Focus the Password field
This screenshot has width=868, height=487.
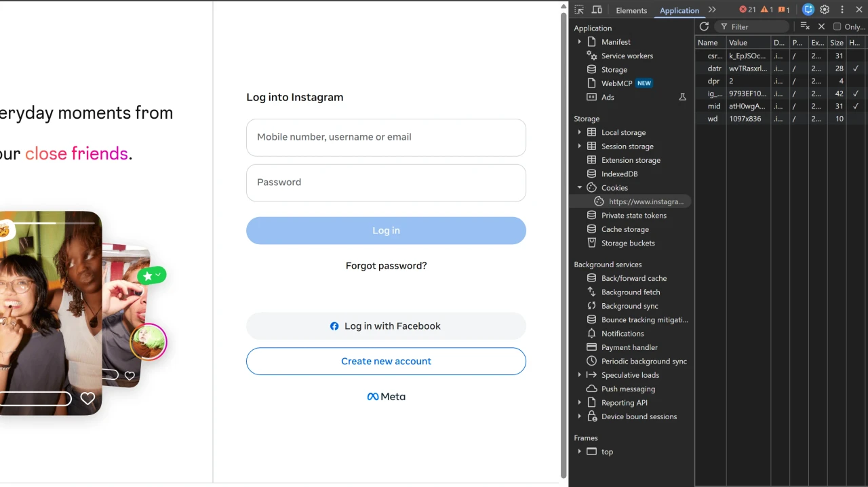click(x=386, y=182)
